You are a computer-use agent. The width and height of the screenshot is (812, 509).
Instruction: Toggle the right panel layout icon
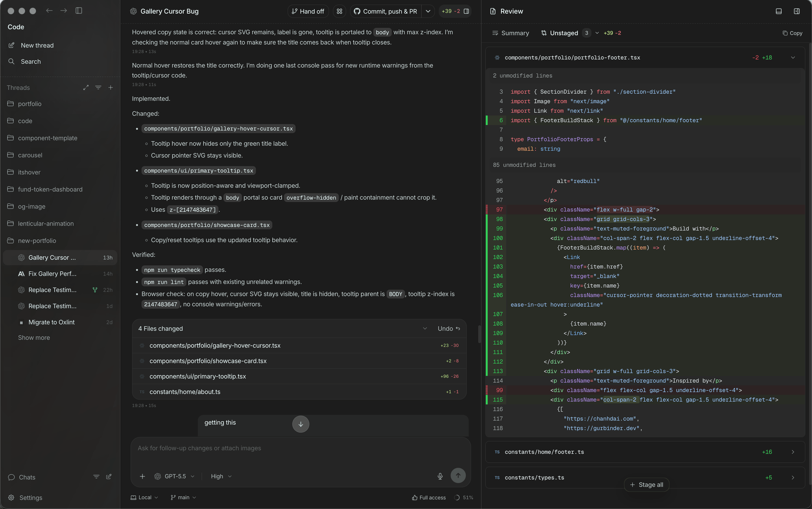pyautogui.click(x=797, y=11)
